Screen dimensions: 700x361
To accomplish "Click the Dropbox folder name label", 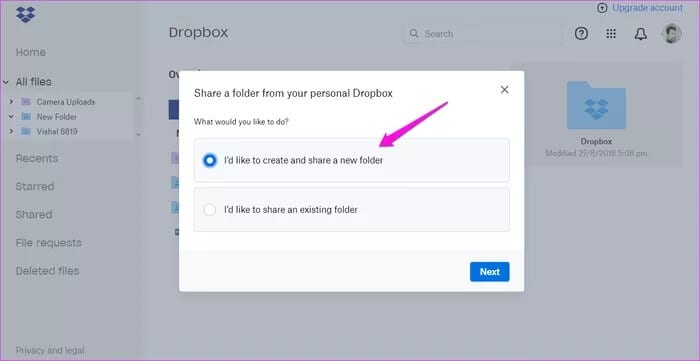I will click(x=596, y=141).
